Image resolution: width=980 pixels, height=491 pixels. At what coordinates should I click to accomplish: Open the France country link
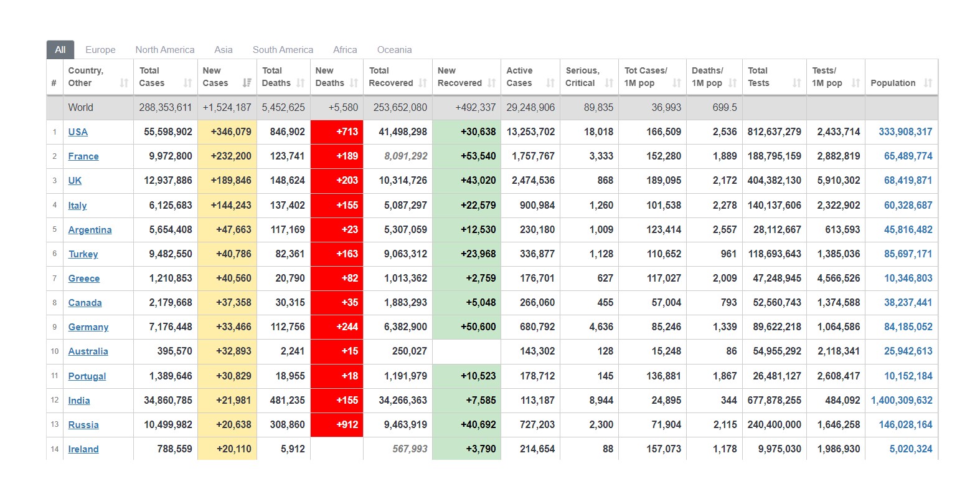coord(83,156)
